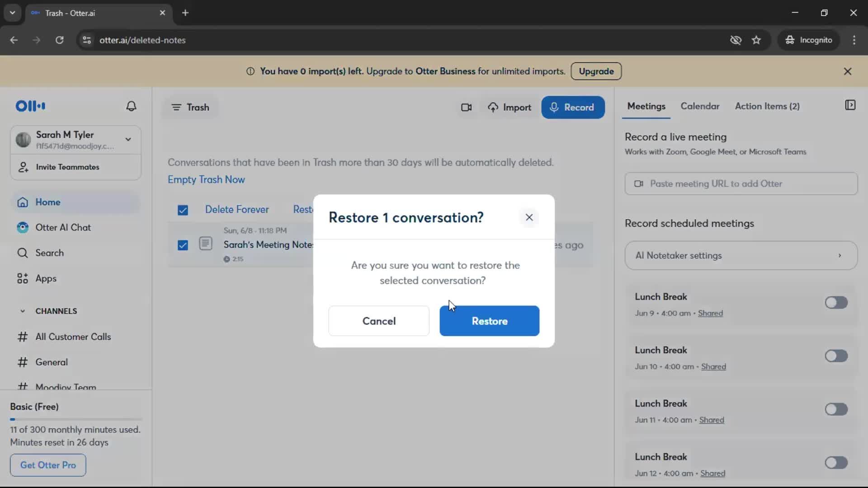The height and width of the screenshot is (488, 868).
Task: Click the Upgrade button in banner
Action: click(596, 71)
